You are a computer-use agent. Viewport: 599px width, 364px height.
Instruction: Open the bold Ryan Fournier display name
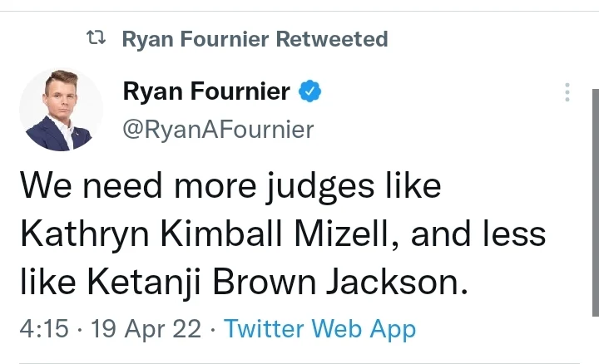207,91
